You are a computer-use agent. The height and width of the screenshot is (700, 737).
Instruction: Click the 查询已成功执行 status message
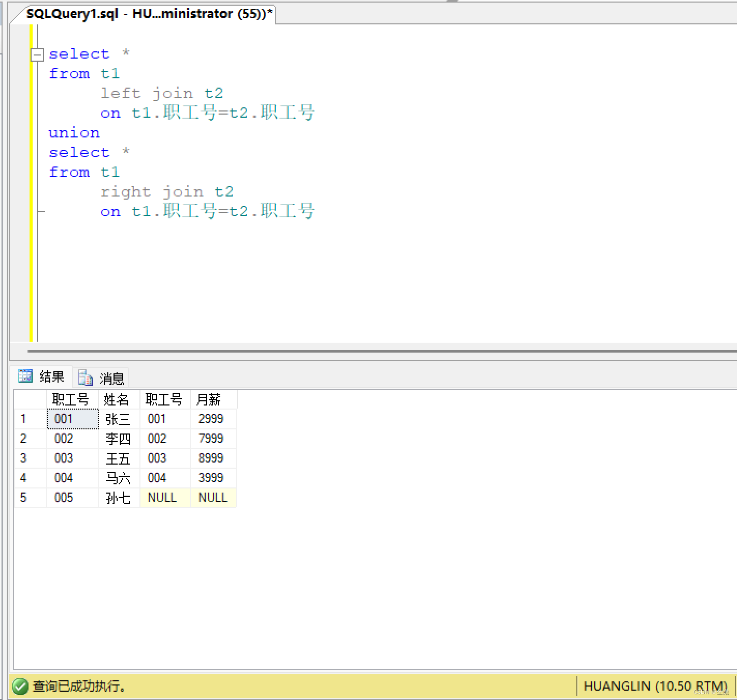tap(79, 687)
